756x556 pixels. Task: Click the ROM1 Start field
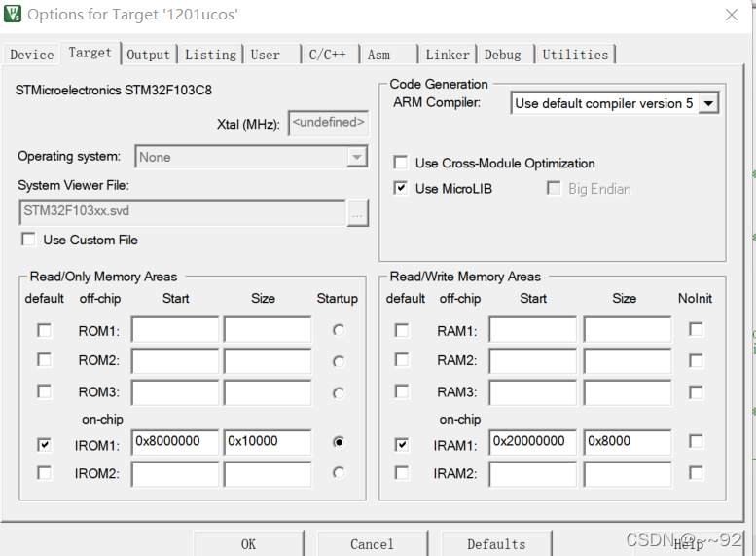point(175,330)
